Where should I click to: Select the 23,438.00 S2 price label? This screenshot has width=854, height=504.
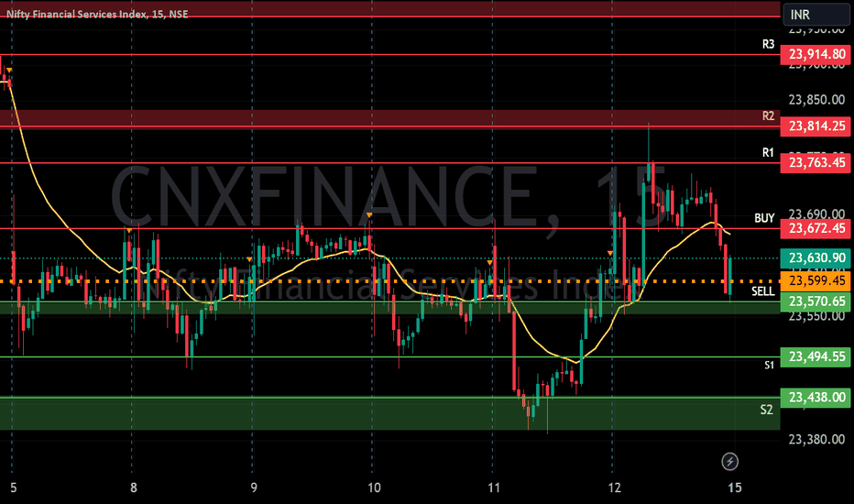point(816,398)
